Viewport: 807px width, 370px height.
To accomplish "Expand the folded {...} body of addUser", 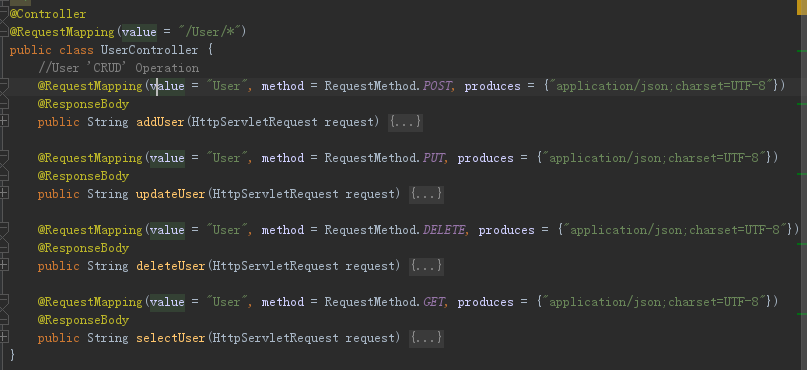I will 405,122.
